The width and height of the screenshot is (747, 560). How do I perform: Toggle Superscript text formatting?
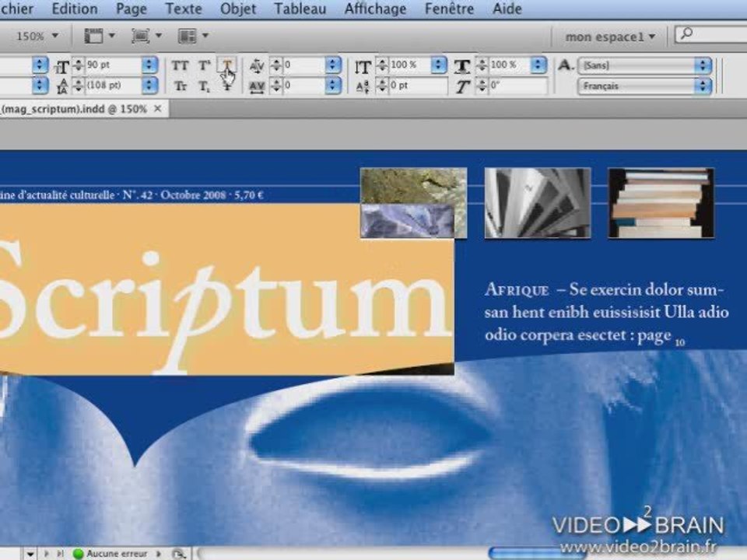pyautogui.click(x=205, y=65)
